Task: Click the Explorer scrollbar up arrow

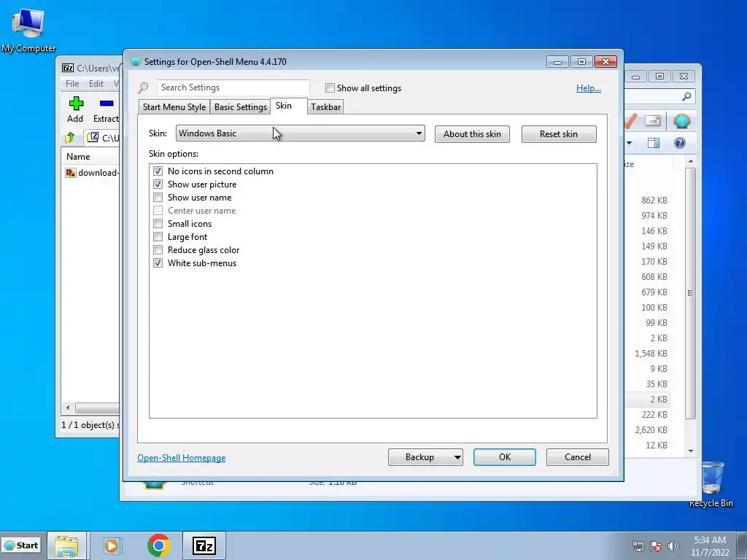Action: 691,162
